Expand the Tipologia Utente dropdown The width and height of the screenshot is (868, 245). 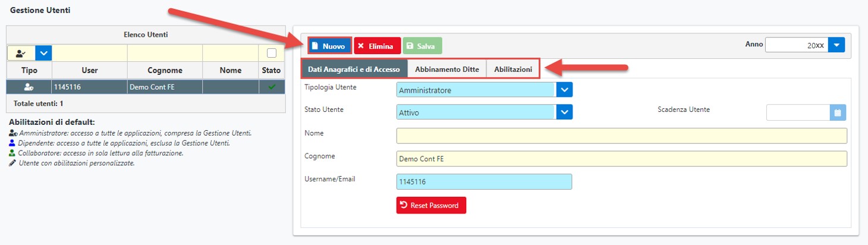(x=564, y=90)
